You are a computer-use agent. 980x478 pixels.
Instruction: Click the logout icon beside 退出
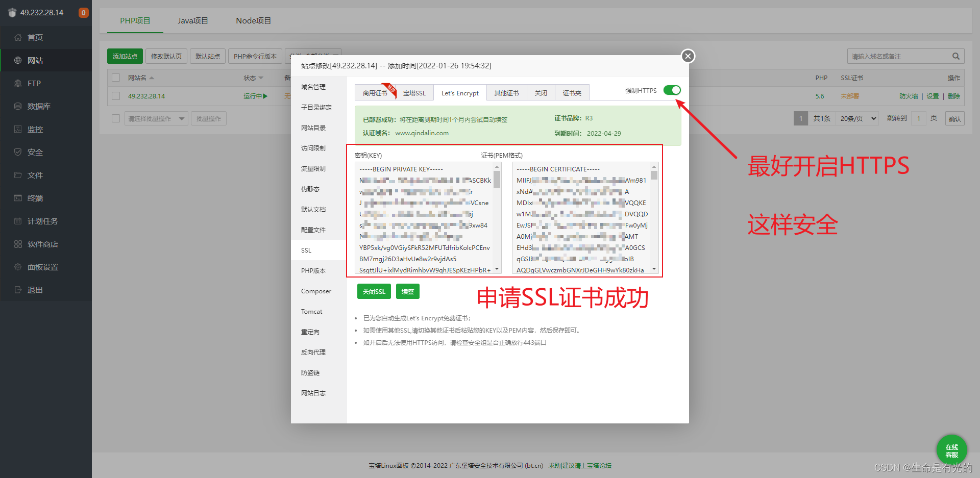[x=18, y=290]
